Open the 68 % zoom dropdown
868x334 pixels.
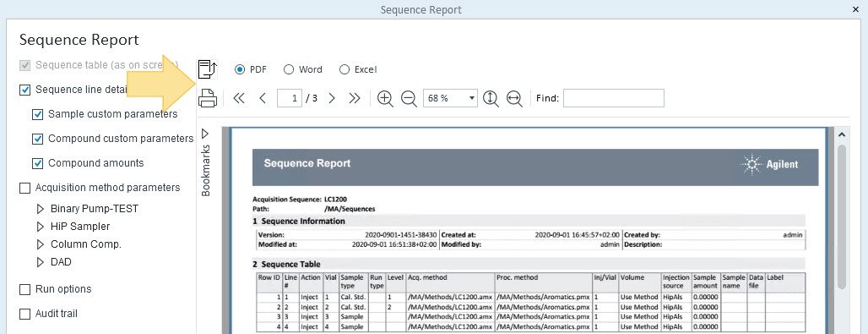tap(450, 98)
